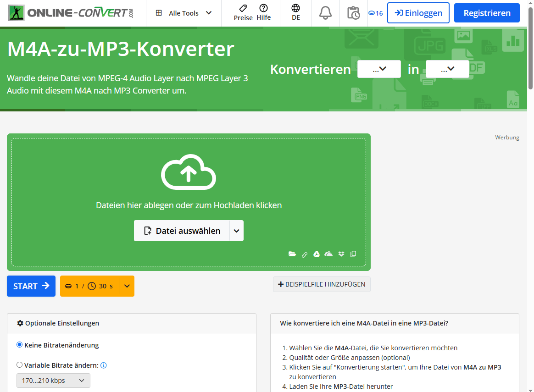The image size is (534, 392).
Task: Click the clipboard paste icon in upload area
Action: click(353, 254)
